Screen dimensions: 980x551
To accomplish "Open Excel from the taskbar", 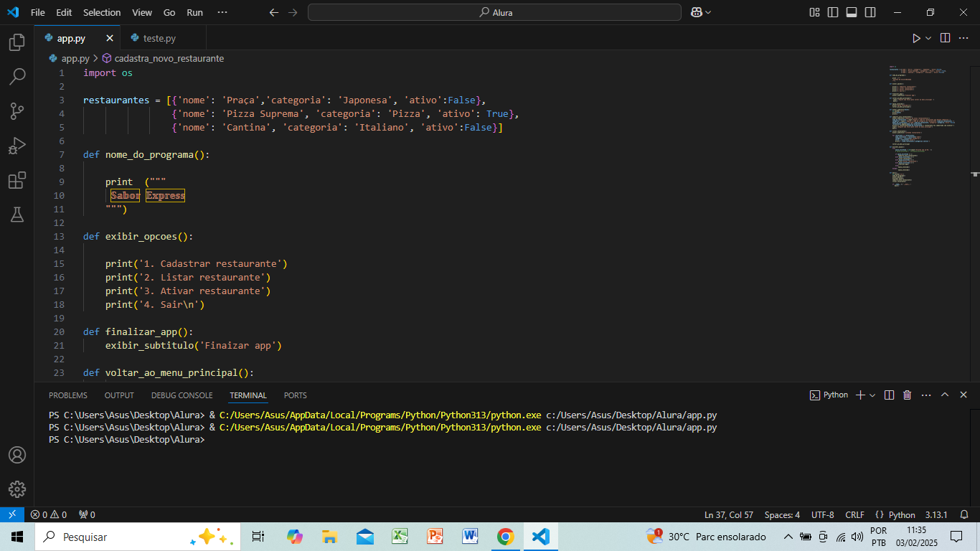I will click(400, 537).
